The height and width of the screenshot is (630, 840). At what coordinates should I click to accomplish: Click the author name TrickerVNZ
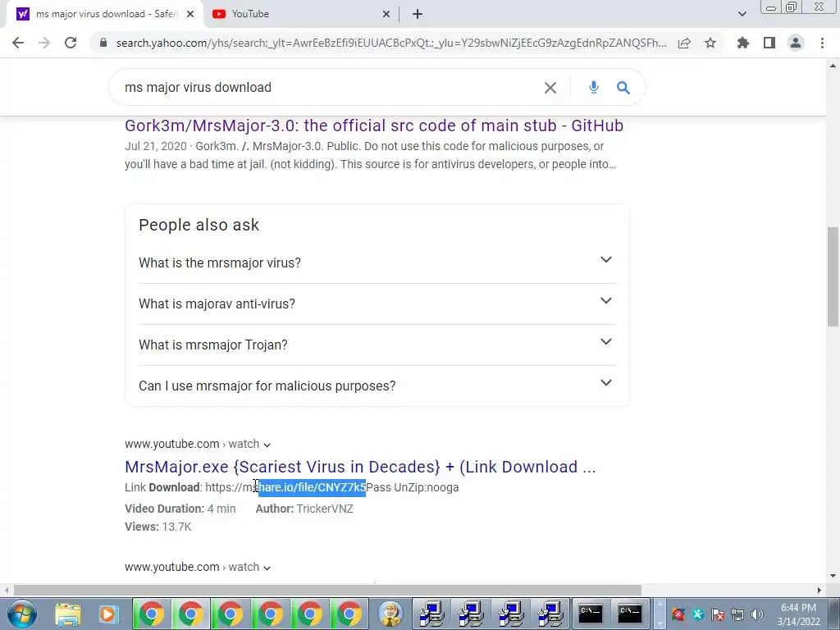tap(325, 509)
